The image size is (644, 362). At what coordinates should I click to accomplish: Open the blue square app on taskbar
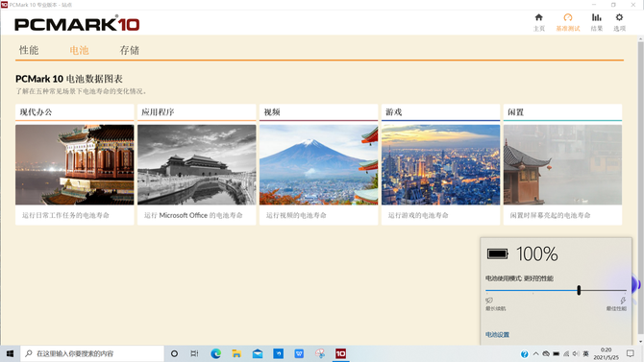click(x=279, y=353)
